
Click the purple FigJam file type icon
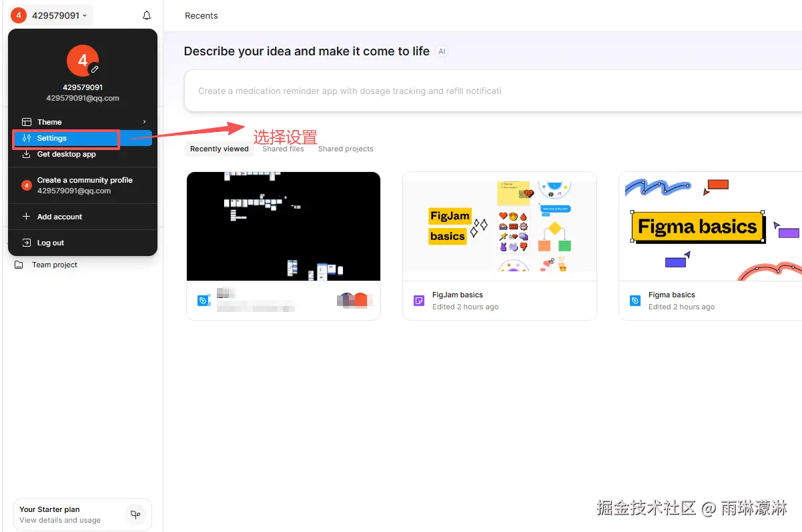(x=419, y=301)
